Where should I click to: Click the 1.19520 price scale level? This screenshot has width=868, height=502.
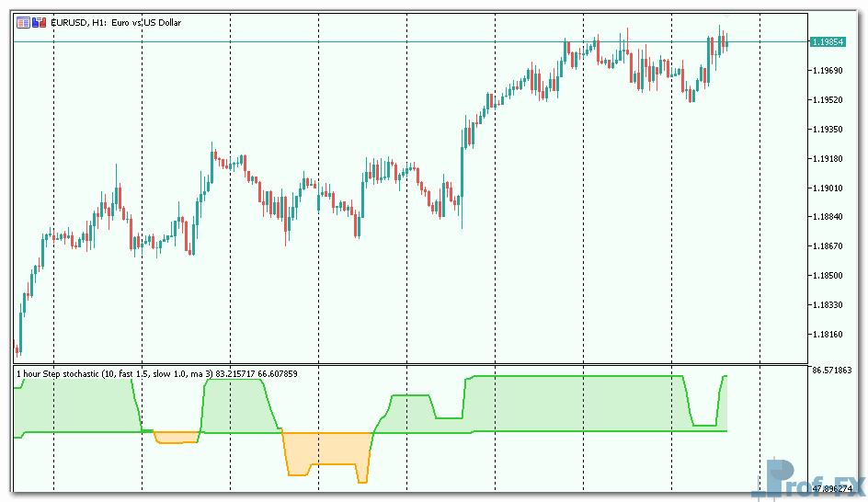coord(828,100)
